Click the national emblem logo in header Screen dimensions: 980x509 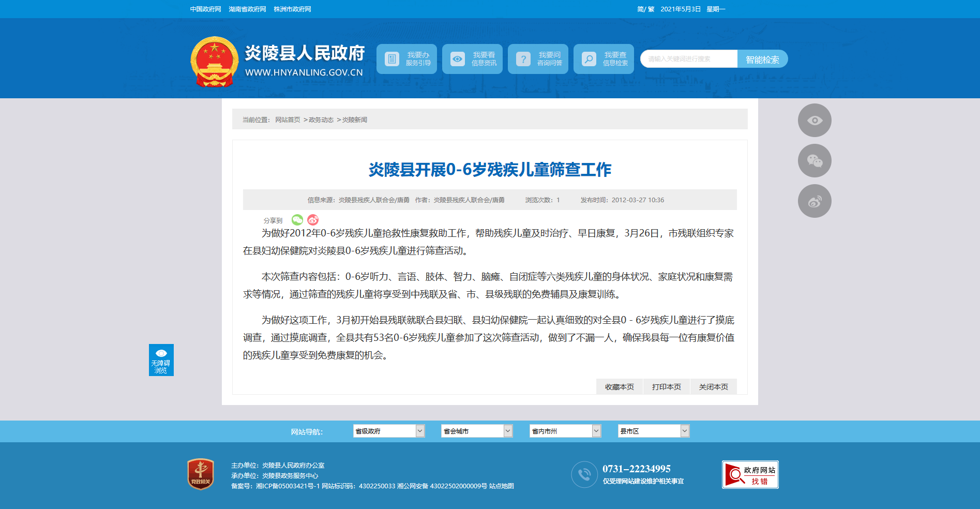(x=214, y=62)
